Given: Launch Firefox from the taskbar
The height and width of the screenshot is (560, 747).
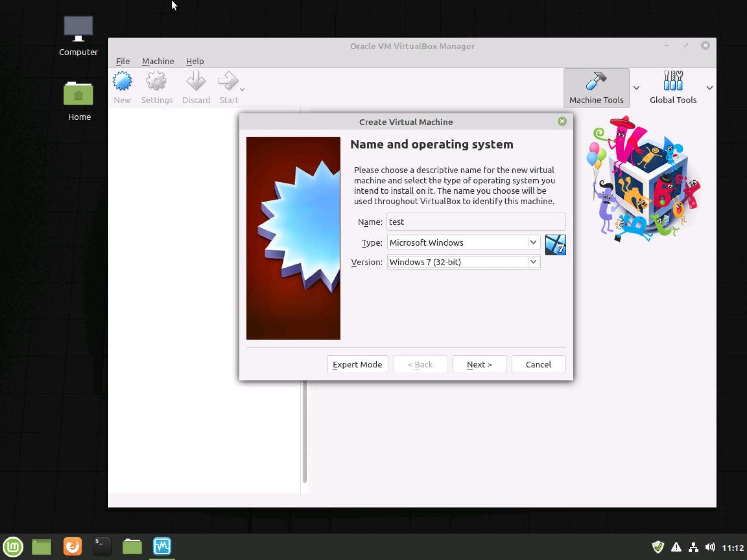Looking at the screenshot, I should (72, 547).
